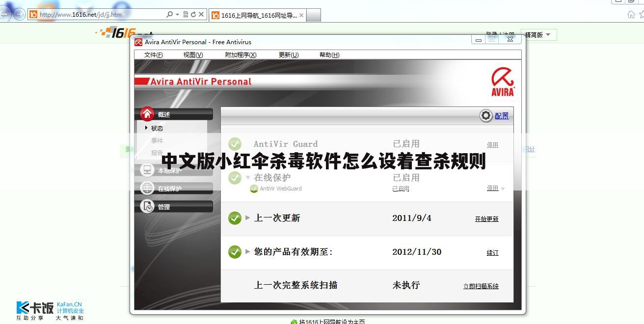Image resolution: width=644 pixels, height=324 pixels.
Task: Click the 上一次完整系统扫描 label
Action: (295, 285)
